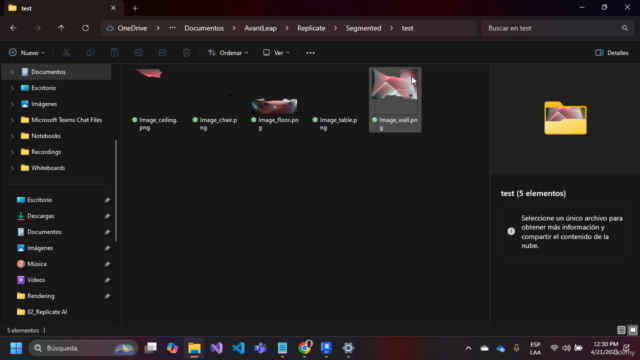Select Whiteboards folder in tree
640x360 pixels.
click(48, 168)
